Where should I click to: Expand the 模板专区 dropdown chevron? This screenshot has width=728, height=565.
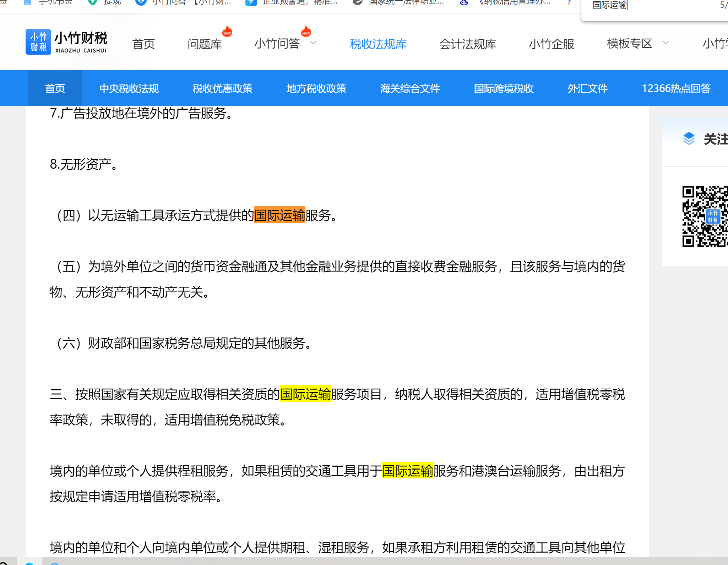pyautogui.click(x=666, y=43)
